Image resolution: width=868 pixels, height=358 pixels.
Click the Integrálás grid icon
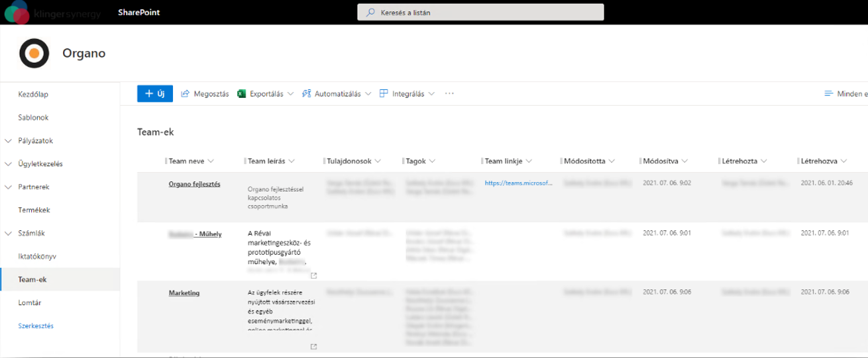pos(384,94)
